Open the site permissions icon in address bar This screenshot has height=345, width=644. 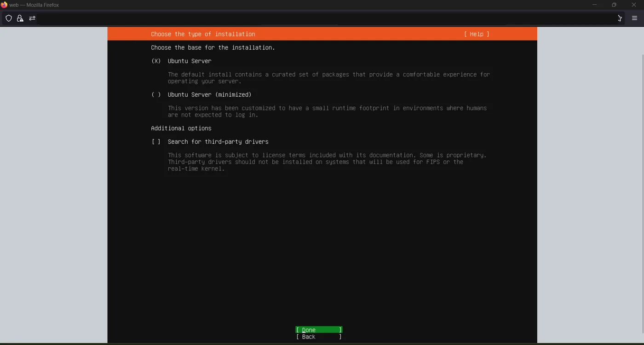click(x=32, y=18)
